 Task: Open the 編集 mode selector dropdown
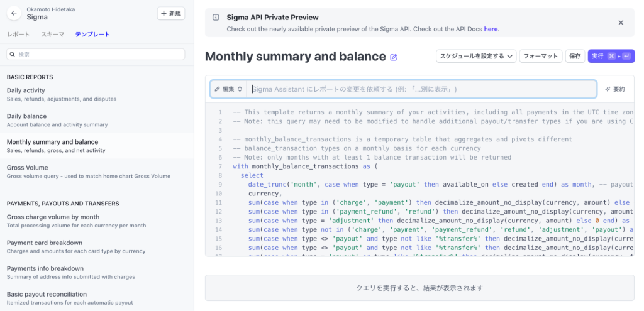click(x=228, y=89)
